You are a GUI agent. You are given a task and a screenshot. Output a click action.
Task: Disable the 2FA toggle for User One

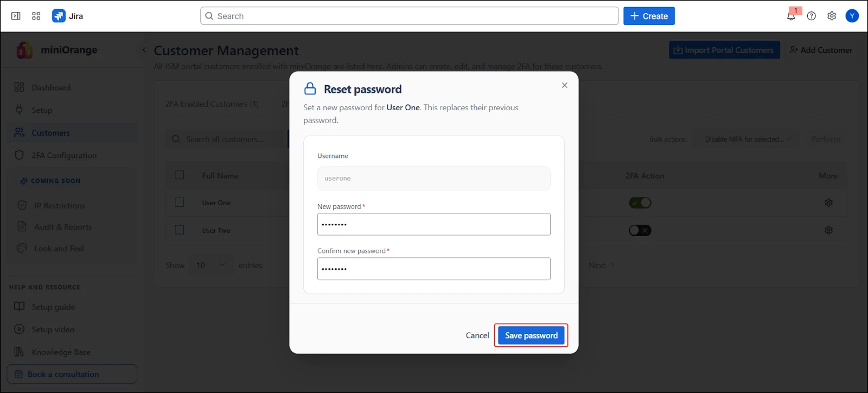(640, 202)
